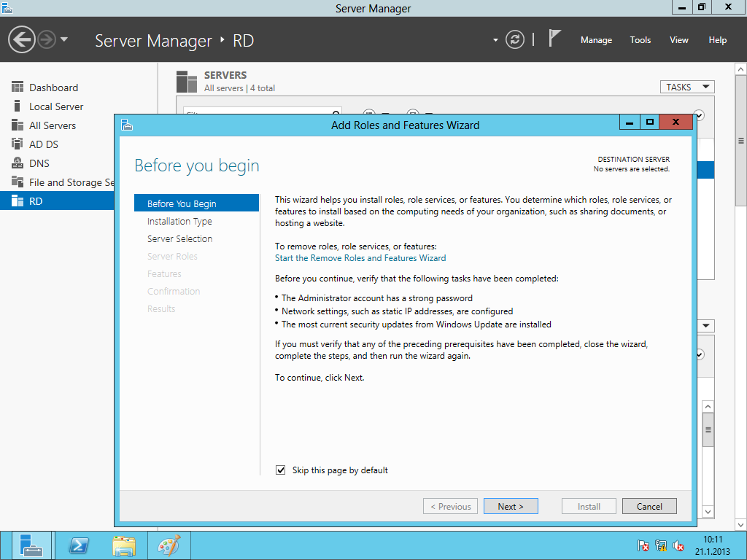The width and height of the screenshot is (747, 560).
Task: Click the Next button in wizard
Action: (x=511, y=506)
